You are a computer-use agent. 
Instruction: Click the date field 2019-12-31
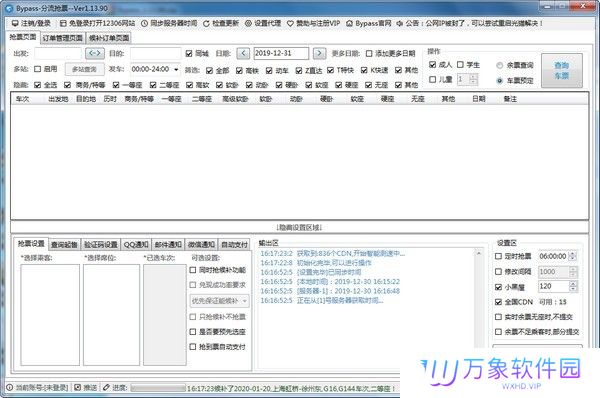[281, 54]
